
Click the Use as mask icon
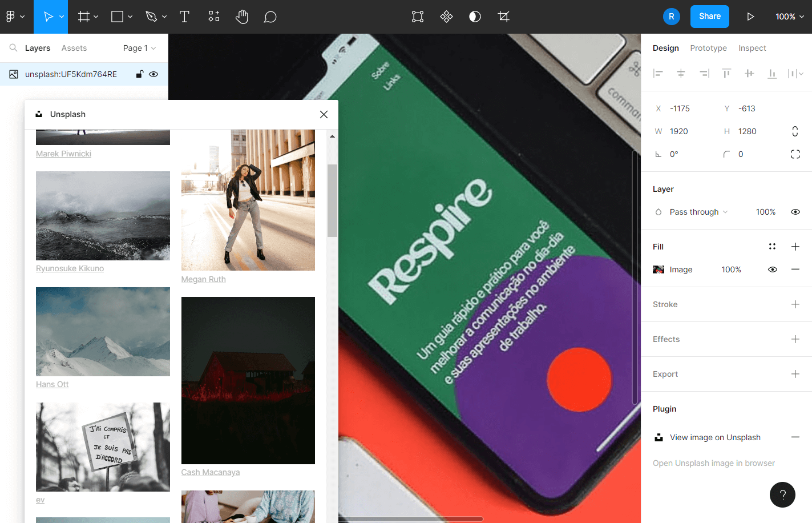tap(475, 17)
